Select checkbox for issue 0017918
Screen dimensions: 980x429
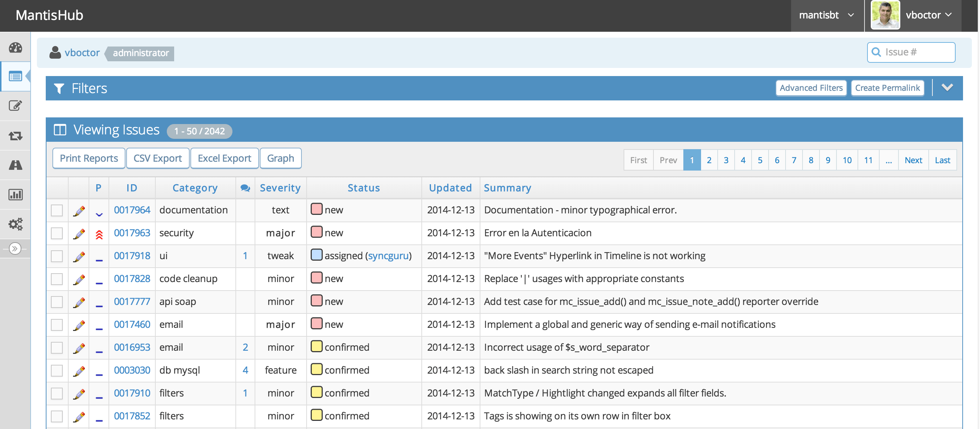pyautogui.click(x=57, y=256)
